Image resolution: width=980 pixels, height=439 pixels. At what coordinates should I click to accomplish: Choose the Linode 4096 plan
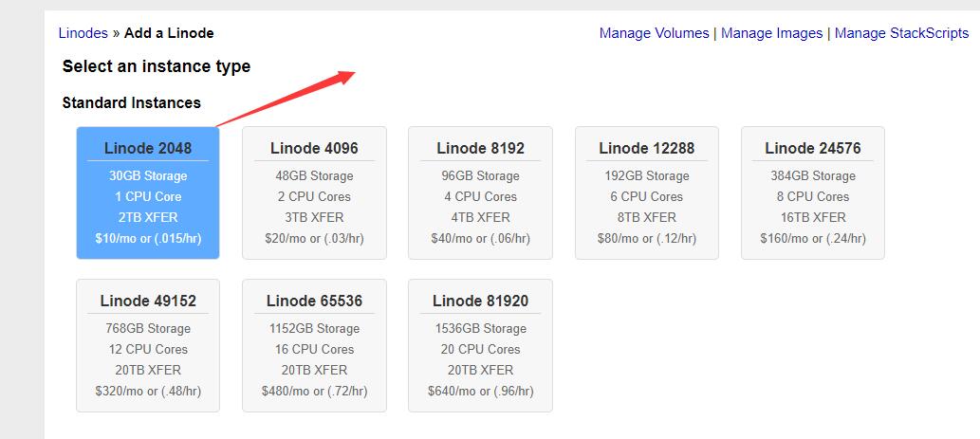[x=314, y=193]
